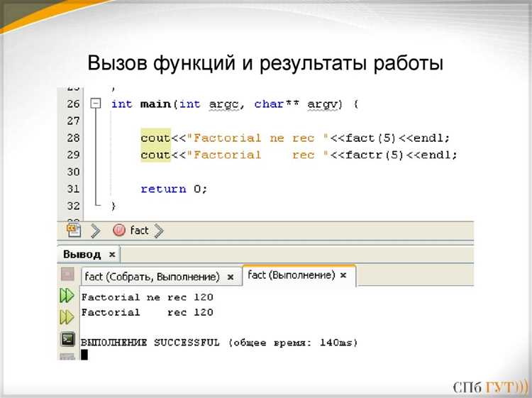This screenshot has width=532, height=398.
Task: Click the argv parameter in main
Action: tap(322, 104)
